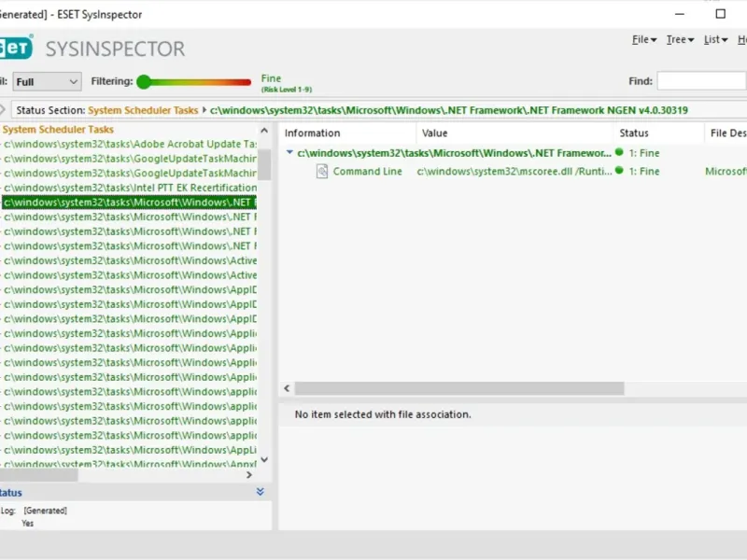The image size is (747, 560).
Task: Click the detail pane scroll left arrow
Action: pyautogui.click(x=287, y=388)
